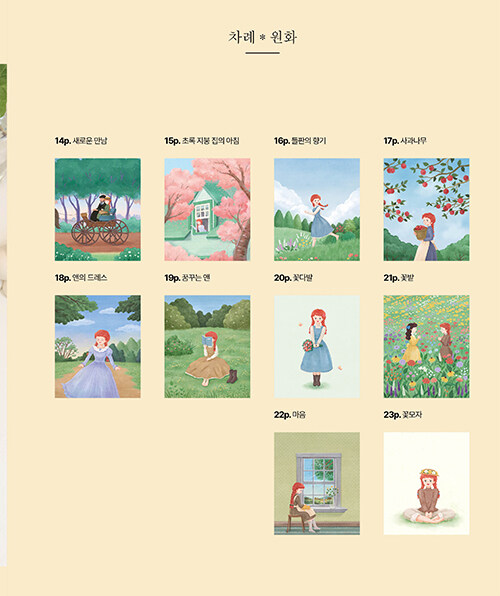This screenshot has width=500, height=596.
Task: Open the girl reading book on grass illustration
Action: [207, 347]
